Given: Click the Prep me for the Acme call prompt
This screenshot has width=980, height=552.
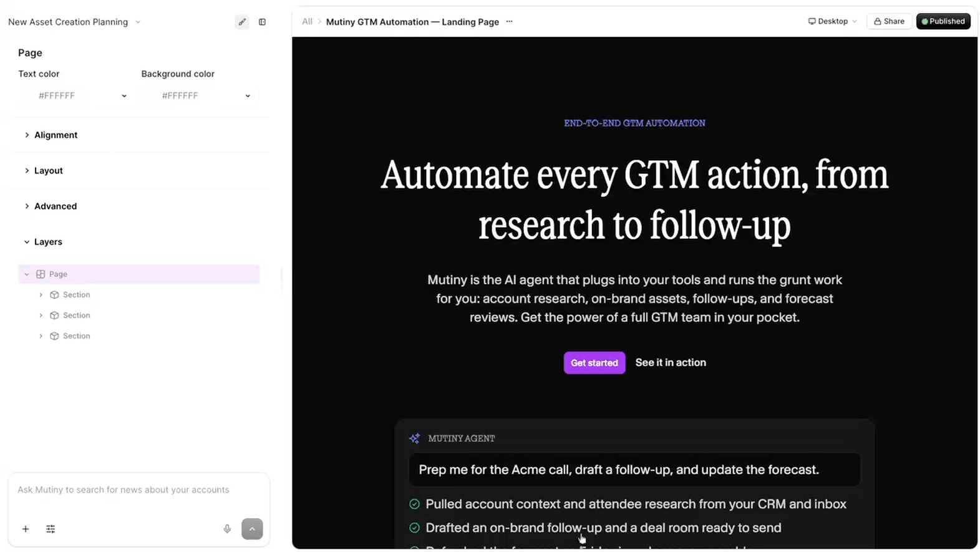Looking at the screenshot, I should 634,470.
